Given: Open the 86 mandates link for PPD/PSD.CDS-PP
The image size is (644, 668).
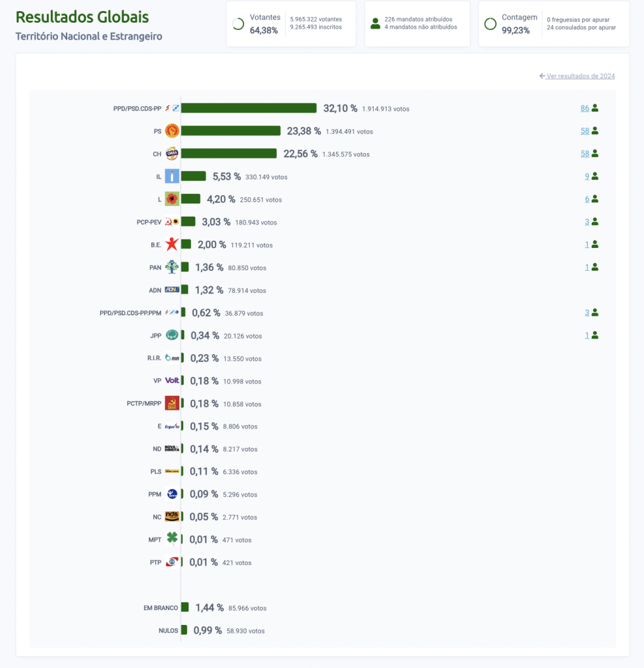Looking at the screenshot, I should [585, 108].
